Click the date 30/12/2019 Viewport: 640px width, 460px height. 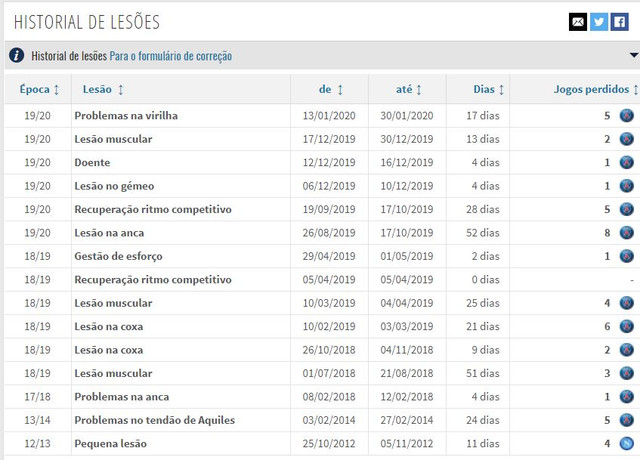coord(407,139)
